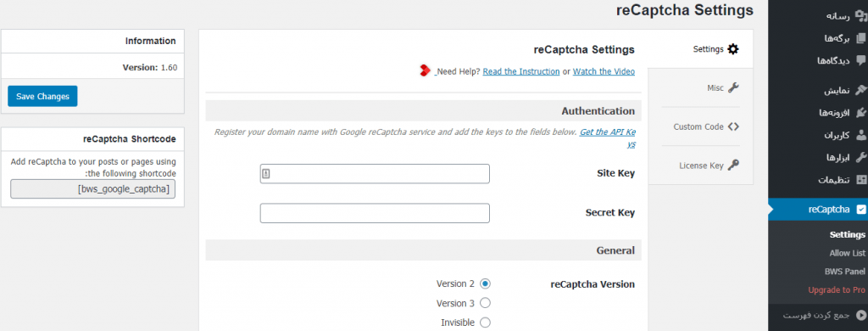Image resolution: width=868 pixels, height=331 pixels.
Task: Open the BWS Panel submenu item
Action: (x=844, y=271)
